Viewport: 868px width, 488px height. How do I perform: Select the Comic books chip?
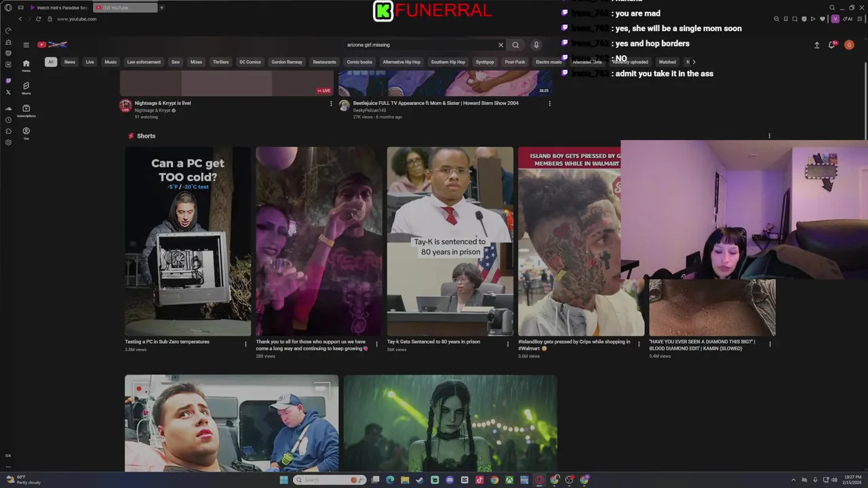pyautogui.click(x=359, y=62)
